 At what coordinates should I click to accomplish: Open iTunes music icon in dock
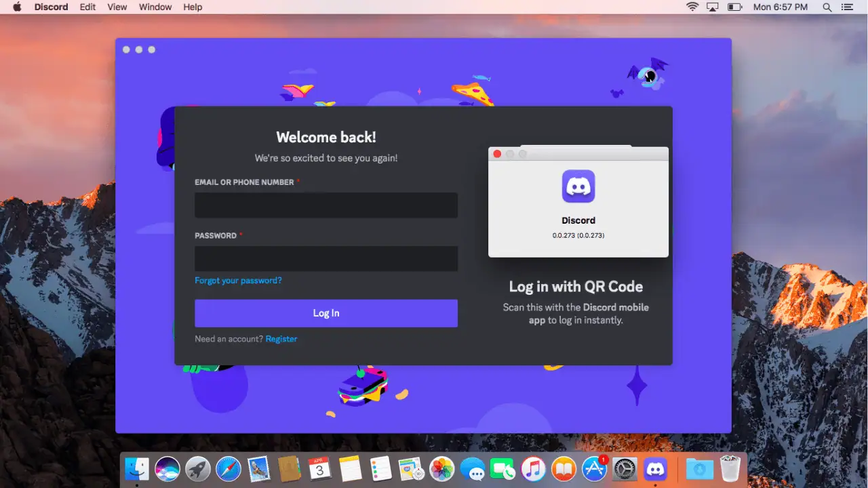coord(534,468)
